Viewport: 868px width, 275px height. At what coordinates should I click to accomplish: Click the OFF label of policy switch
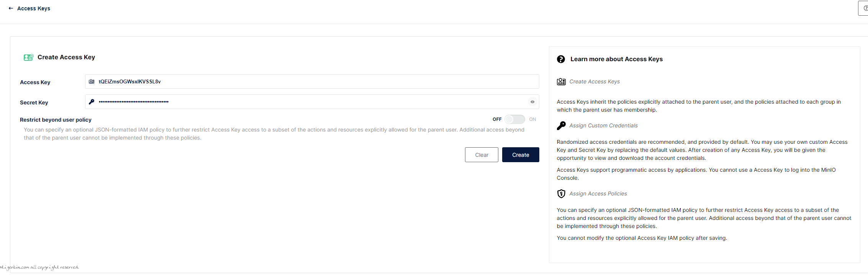click(x=497, y=119)
